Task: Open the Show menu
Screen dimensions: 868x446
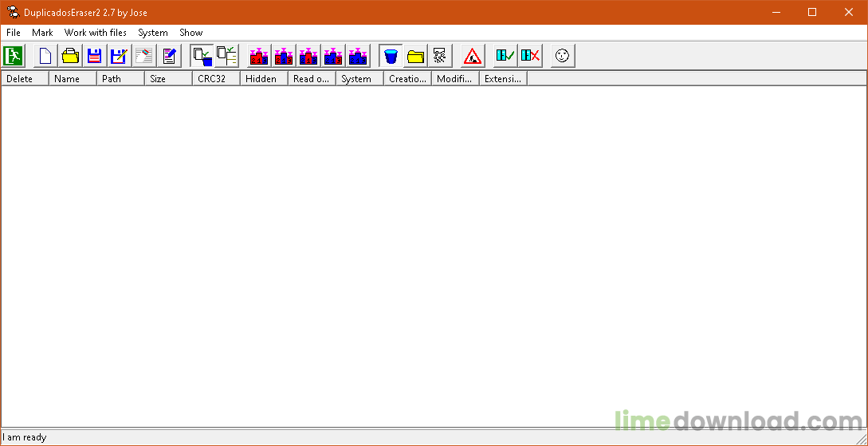Action: pos(191,33)
